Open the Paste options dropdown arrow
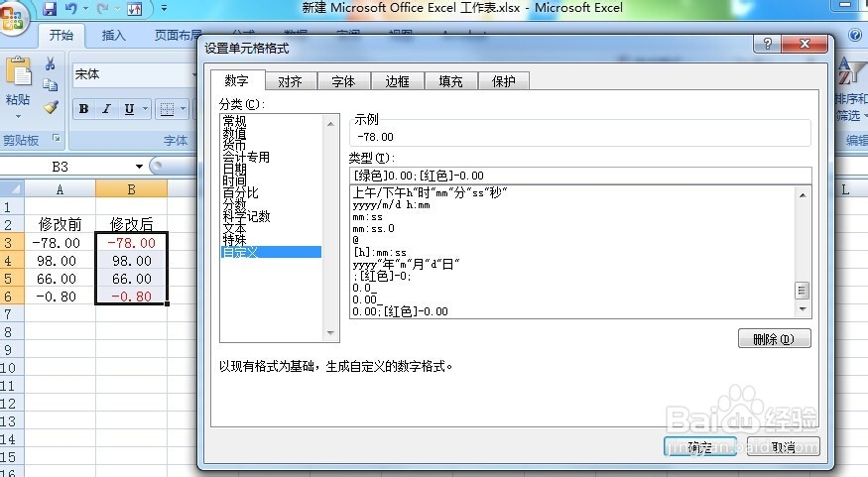The height and width of the screenshot is (477, 868). tap(18, 116)
